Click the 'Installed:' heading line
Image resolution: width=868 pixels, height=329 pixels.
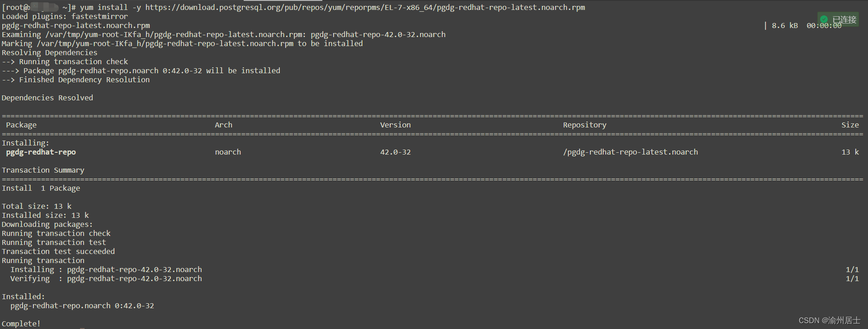[x=24, y=296]
